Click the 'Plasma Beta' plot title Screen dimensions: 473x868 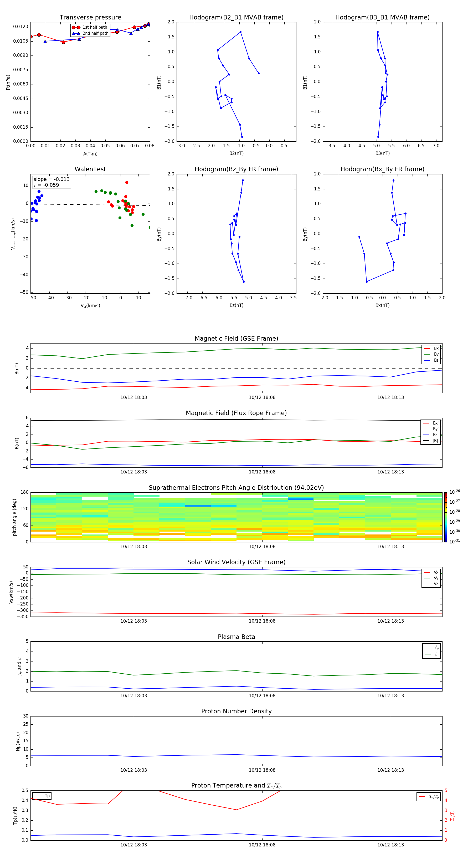pyautogui.click(x=236, y=637)
